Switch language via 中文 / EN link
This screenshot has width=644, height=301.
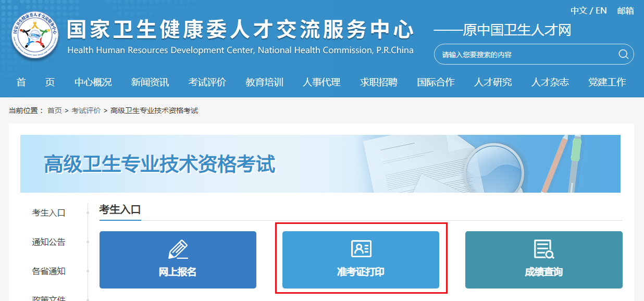tap(589, 10)
